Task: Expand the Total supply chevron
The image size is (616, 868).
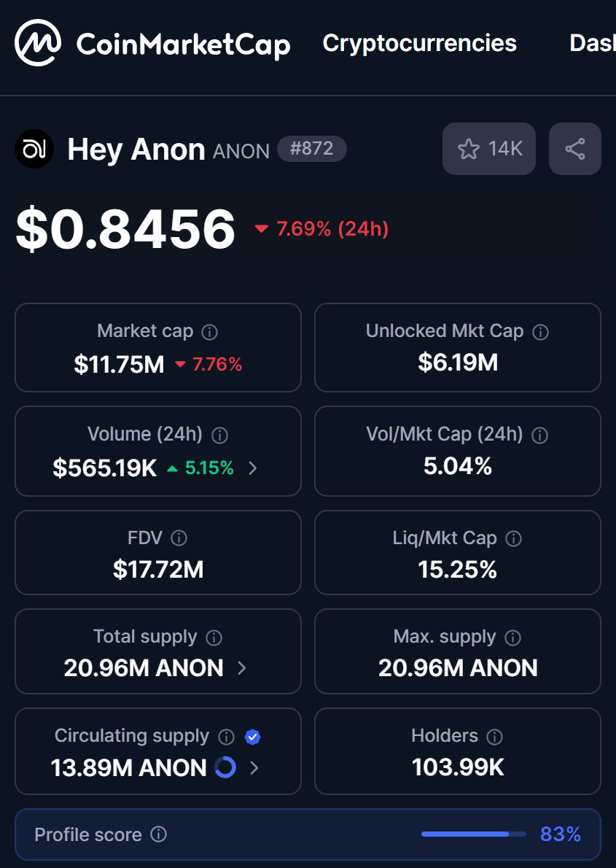Action: coord(242,667)
